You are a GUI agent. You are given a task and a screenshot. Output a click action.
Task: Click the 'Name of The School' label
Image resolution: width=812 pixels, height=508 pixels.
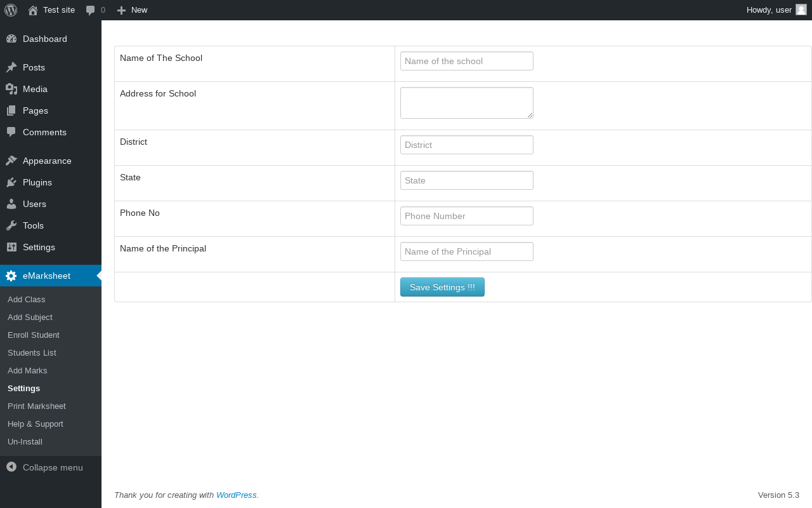coord(161,58)
